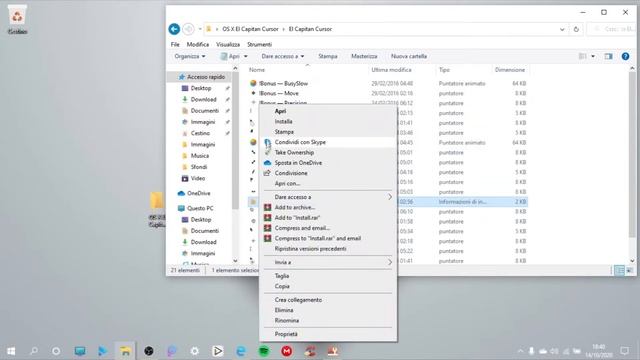Open File Explorer on the taskbar
The height and width of the screenshot is (360, 640).
(125, 351)
